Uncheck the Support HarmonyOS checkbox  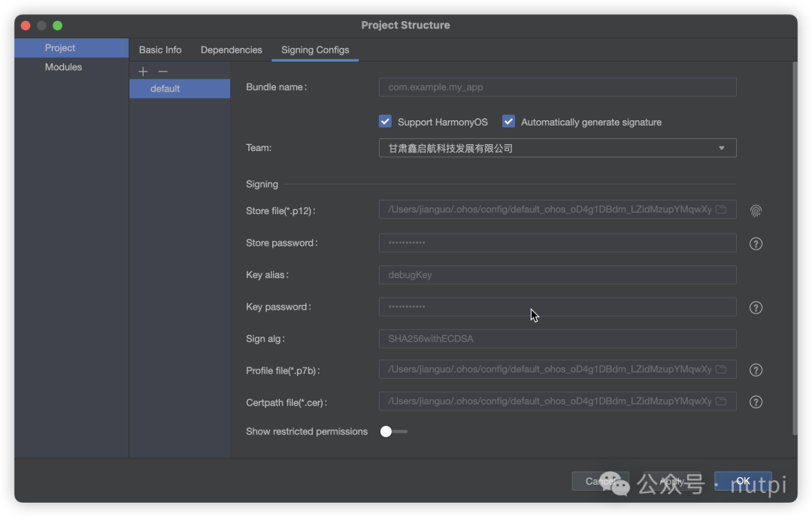tap(385, 121)
